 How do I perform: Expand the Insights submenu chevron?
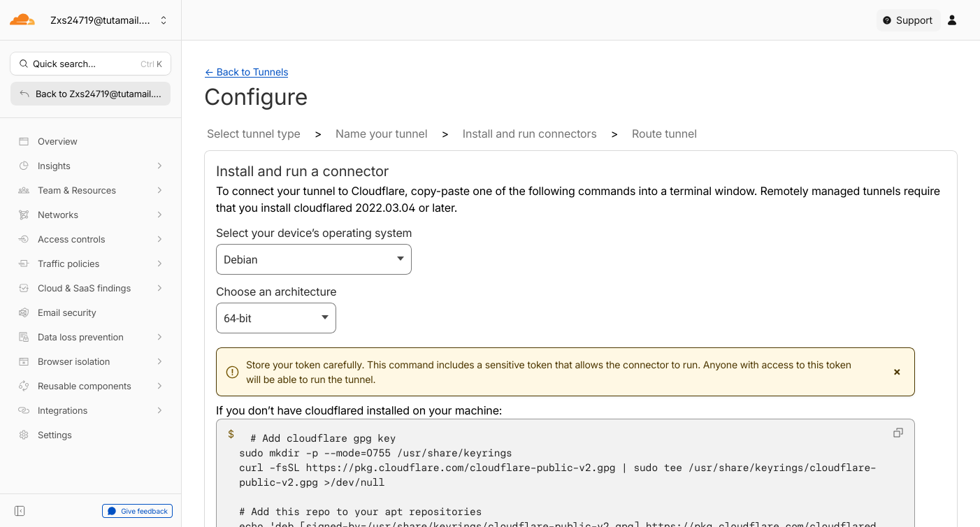159,166
